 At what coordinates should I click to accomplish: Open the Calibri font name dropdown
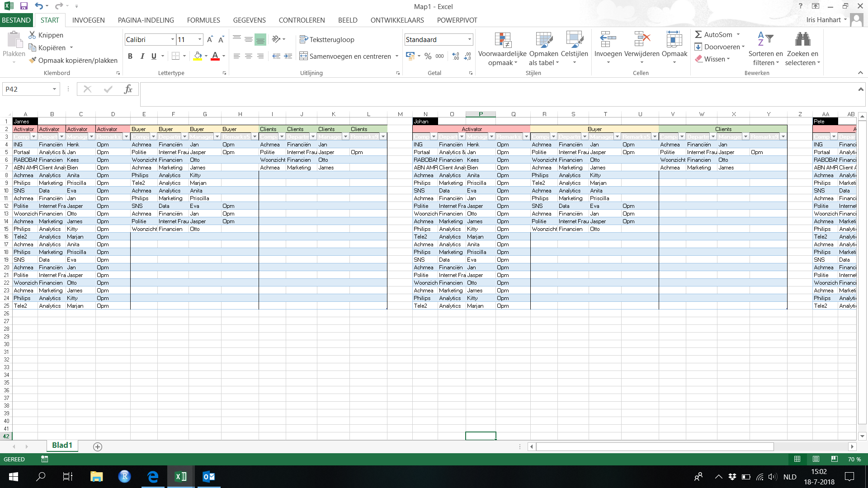coord(172,40)
